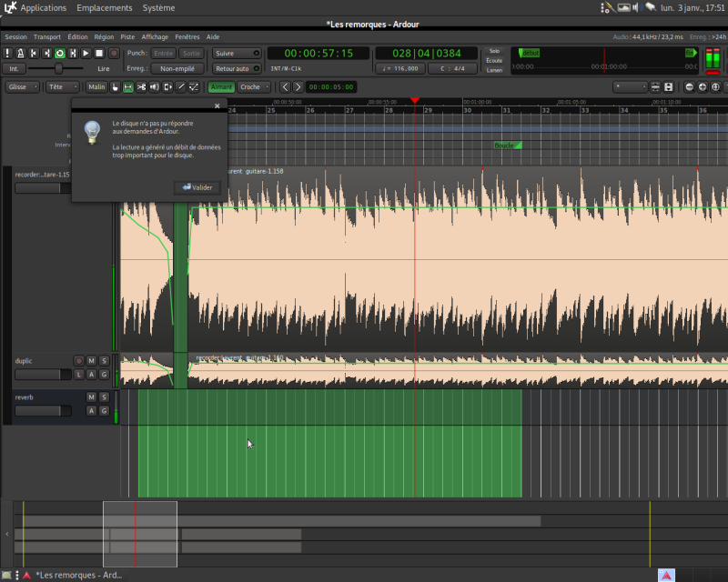This screenshot has width=728, height=582.
Task: Expand the Tête edit point dropdown
Action: point(63,87)
